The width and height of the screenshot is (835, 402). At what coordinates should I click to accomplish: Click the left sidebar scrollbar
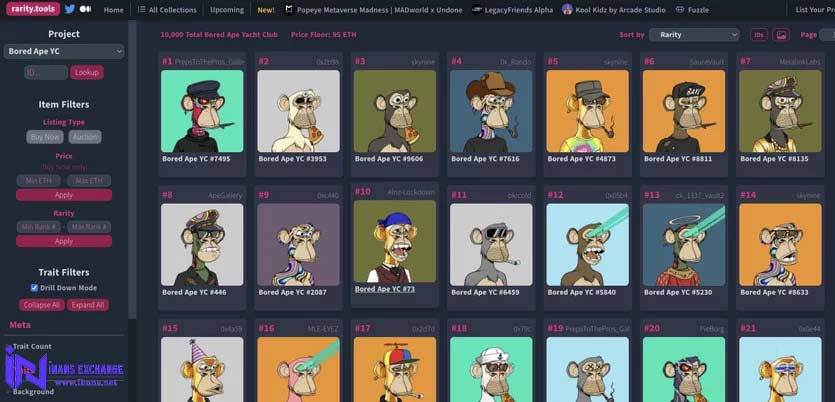tap(132, 169)
